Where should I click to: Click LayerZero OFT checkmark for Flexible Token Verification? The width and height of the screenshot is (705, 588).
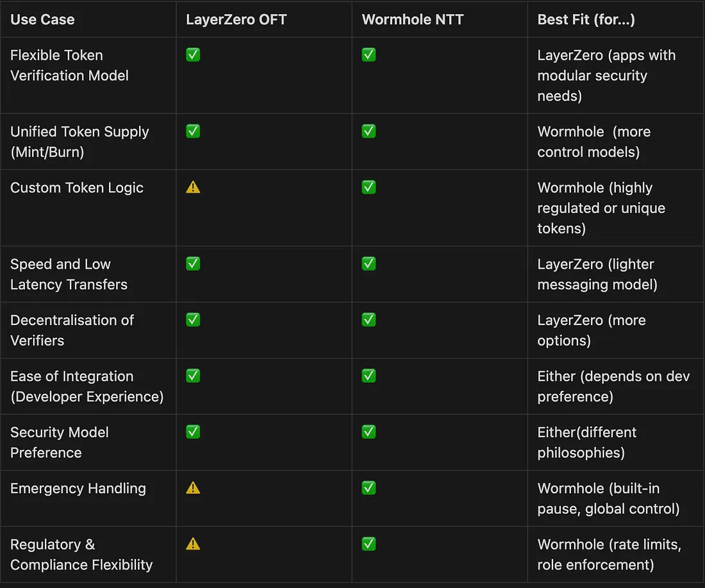click(193, 55)
